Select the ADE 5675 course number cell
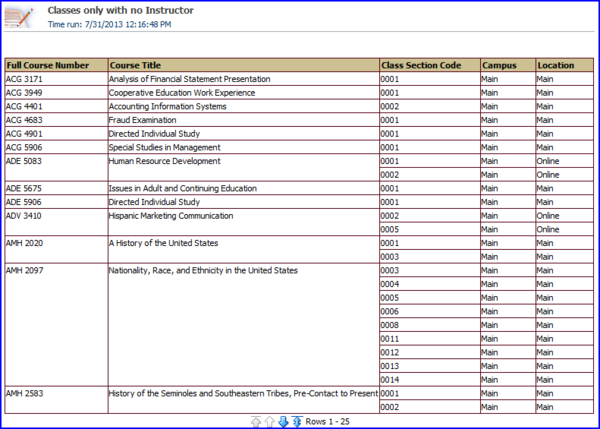Screen dimensions: 600x429 pos(56,188)
